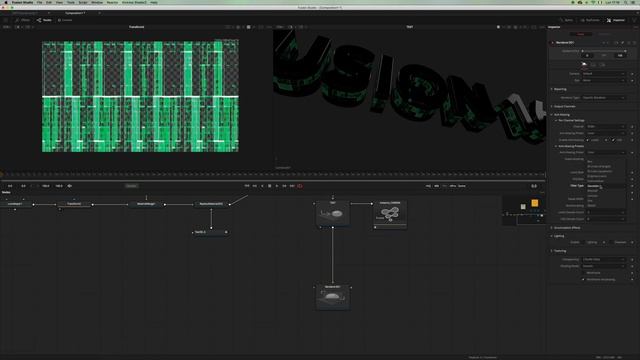The width and height of the screenshot is (640, 360).
Task: Toggle APrx auto proxy button
Action: [453, 186]
